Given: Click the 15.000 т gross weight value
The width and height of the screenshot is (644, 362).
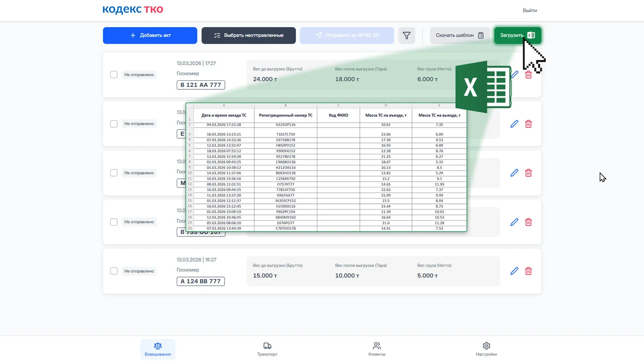Looking at the screenshot, I should tap(265, 275).
